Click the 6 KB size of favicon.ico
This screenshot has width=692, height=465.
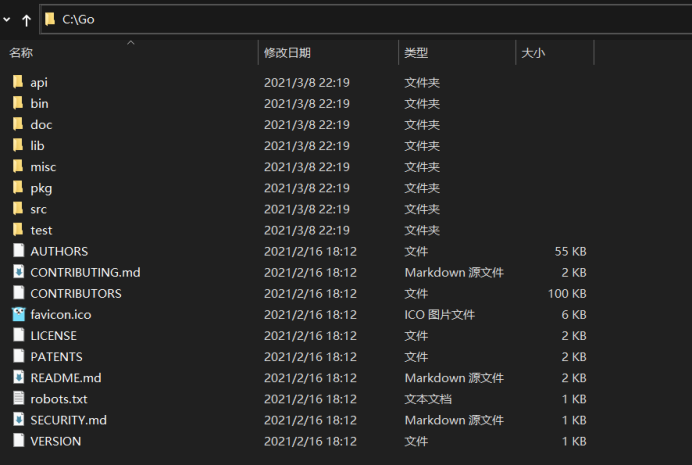(x=574, y=315)
